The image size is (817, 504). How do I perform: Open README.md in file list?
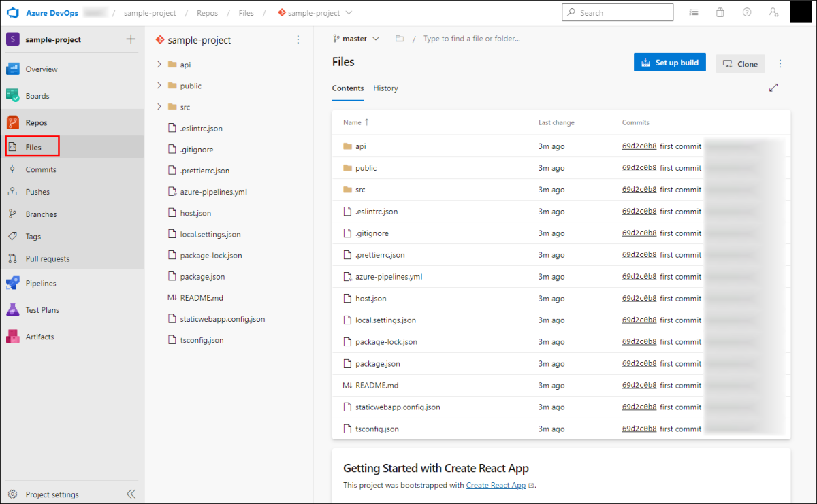[377, 386]
